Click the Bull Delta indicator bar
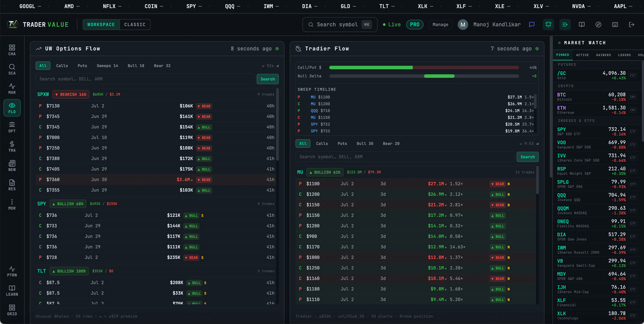644x324 pixels. [424, 76]
